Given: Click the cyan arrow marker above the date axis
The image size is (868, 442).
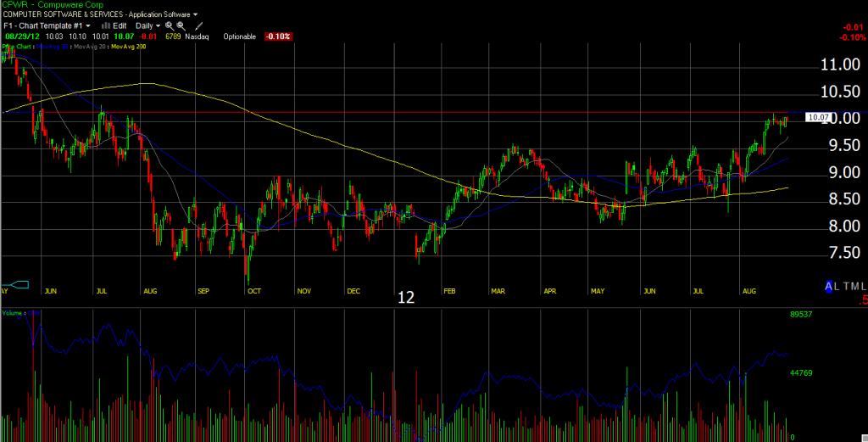Looking at the screenshot, I should (x=18, y=283).
